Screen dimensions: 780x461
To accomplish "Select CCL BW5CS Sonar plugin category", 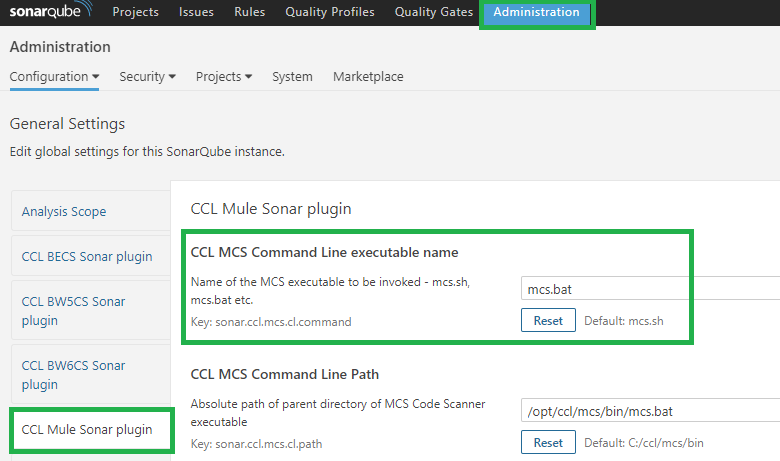I will pos(91,310).
